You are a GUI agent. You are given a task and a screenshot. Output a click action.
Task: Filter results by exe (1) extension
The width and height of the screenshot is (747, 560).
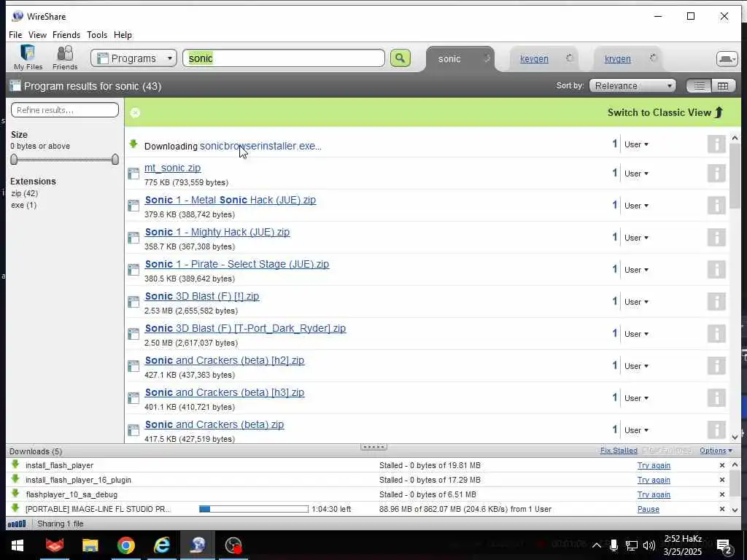tap(23, 205)
